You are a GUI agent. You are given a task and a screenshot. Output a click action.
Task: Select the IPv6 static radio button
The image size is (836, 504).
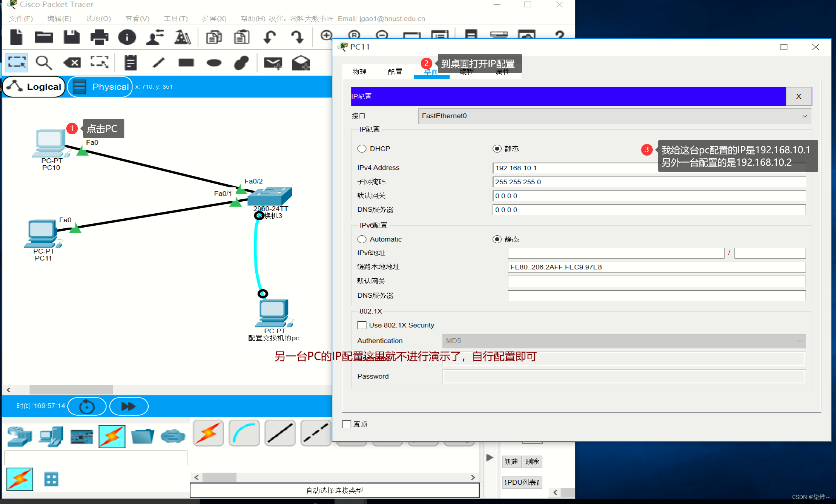coord(497,239)
